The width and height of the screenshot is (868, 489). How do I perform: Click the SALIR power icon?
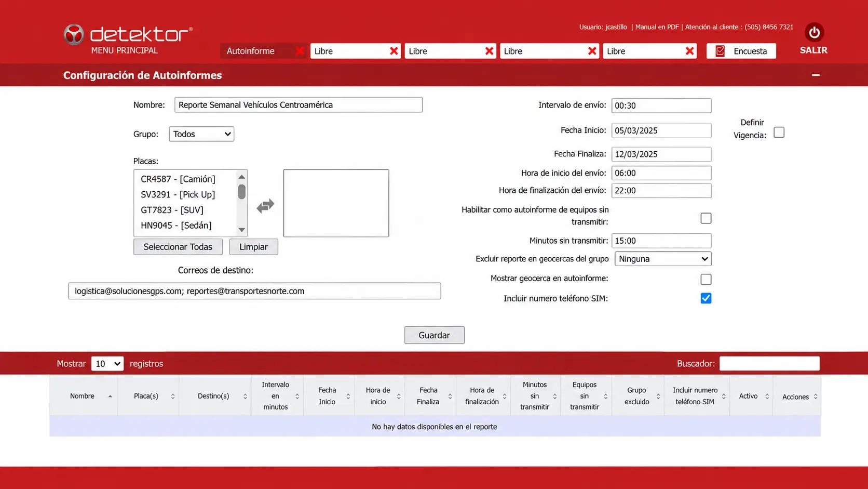click(814, 33)
